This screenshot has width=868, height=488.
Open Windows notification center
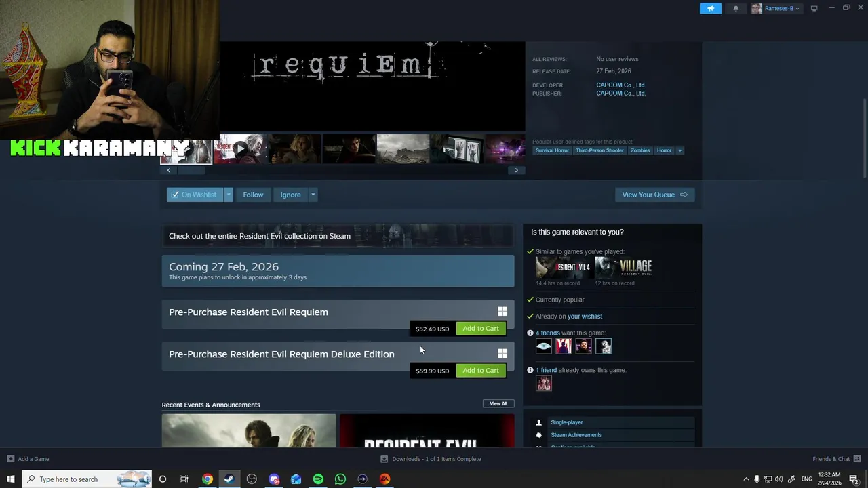pos(854,479)
